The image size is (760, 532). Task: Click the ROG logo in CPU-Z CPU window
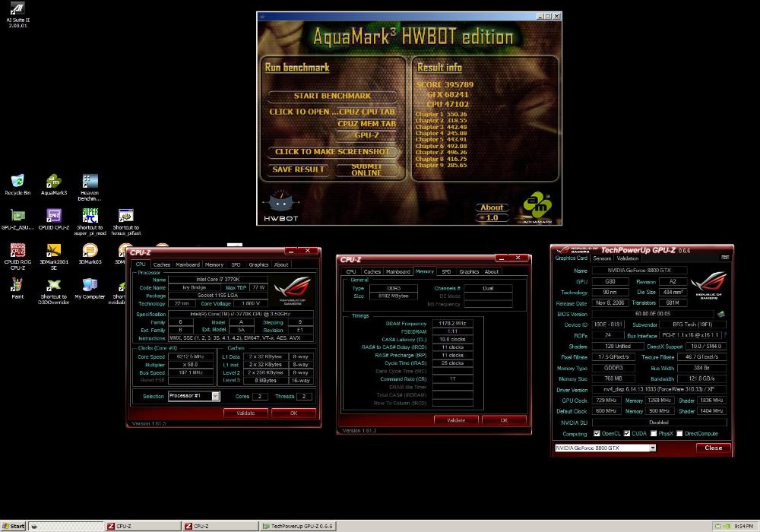[x=293, y=290]
